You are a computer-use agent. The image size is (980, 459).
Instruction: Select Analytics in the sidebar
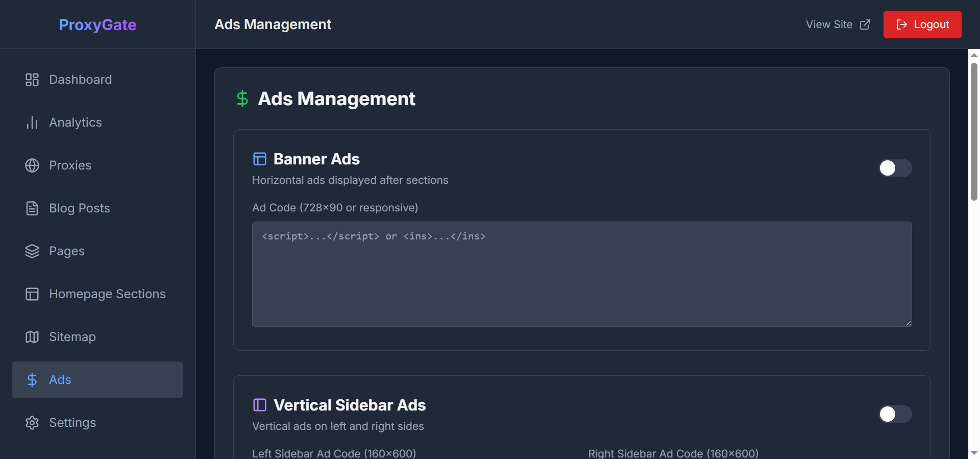click(76, 123)
